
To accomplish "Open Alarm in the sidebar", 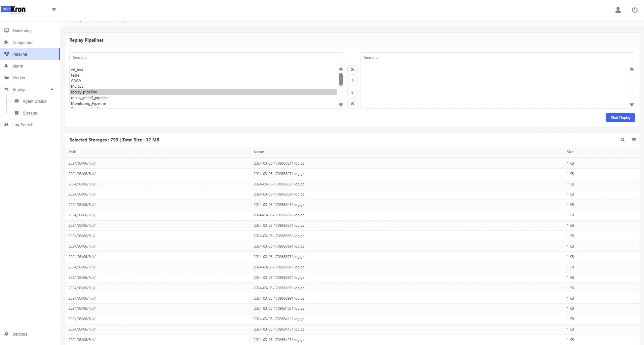I will click(x=30, y=66).
